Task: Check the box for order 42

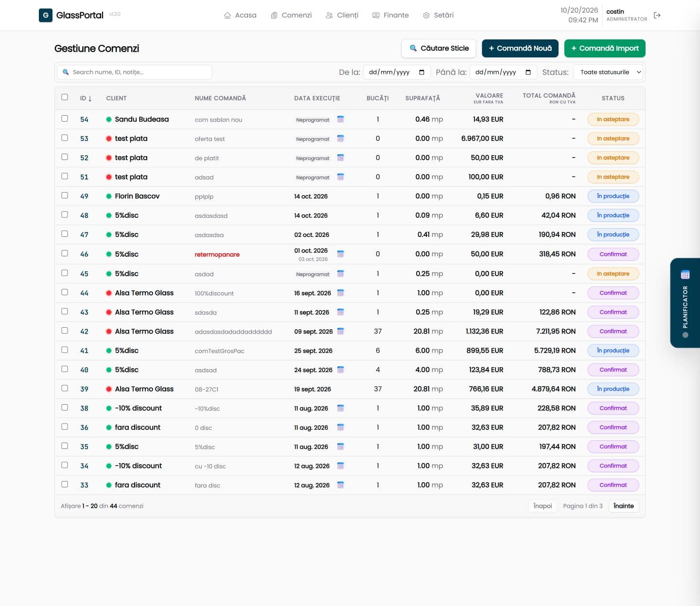Action: point(65,330)
